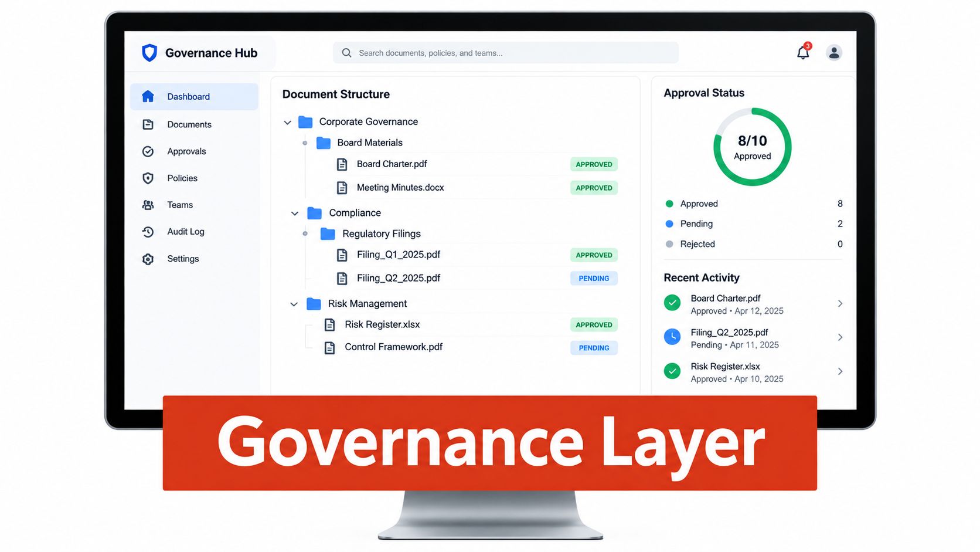Click the Approvals checkmark icon
The height and width of the screenshot is (552, 980).
pyautogui.click(x=148, y=151)
